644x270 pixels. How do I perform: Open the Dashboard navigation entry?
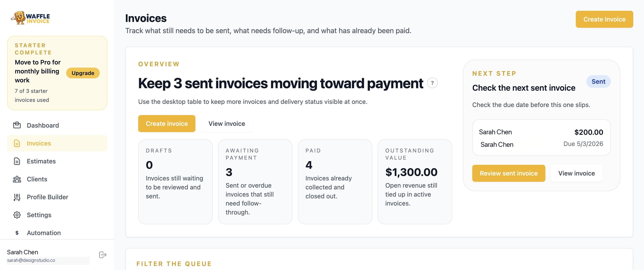pos(42,125)
